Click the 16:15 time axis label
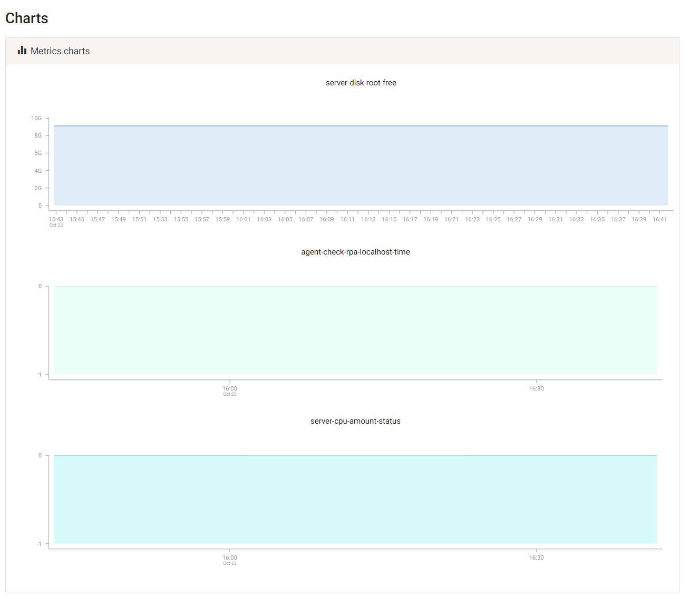Viewport: 690px width, 616px height. pos(389,219)
